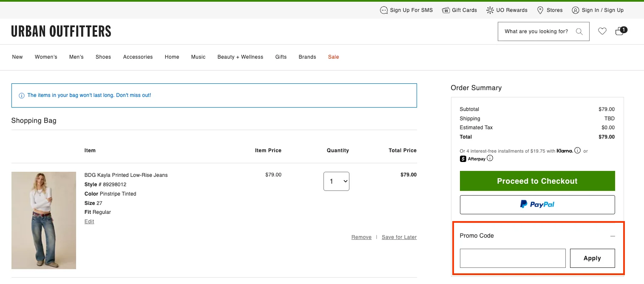Click the search magnifier icon
This screenshot has width=644, height=284.
point(579,31)
